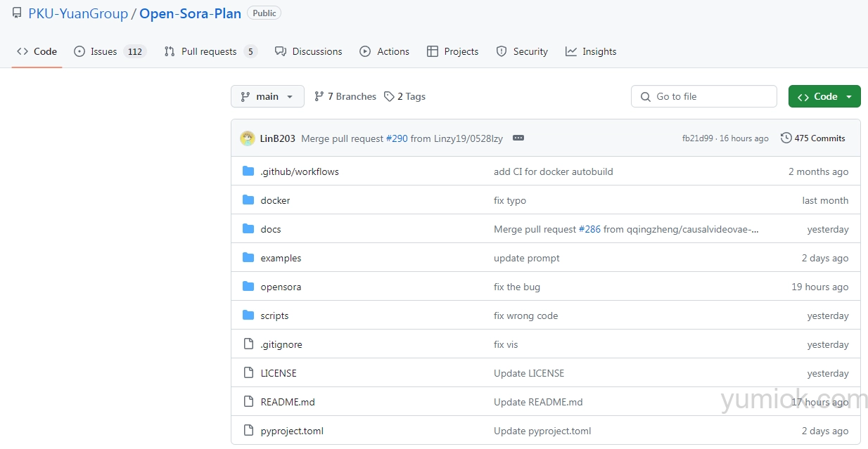Open pull request #290 link
This screenshot has height=449, width=868.
tap(397, 138)
